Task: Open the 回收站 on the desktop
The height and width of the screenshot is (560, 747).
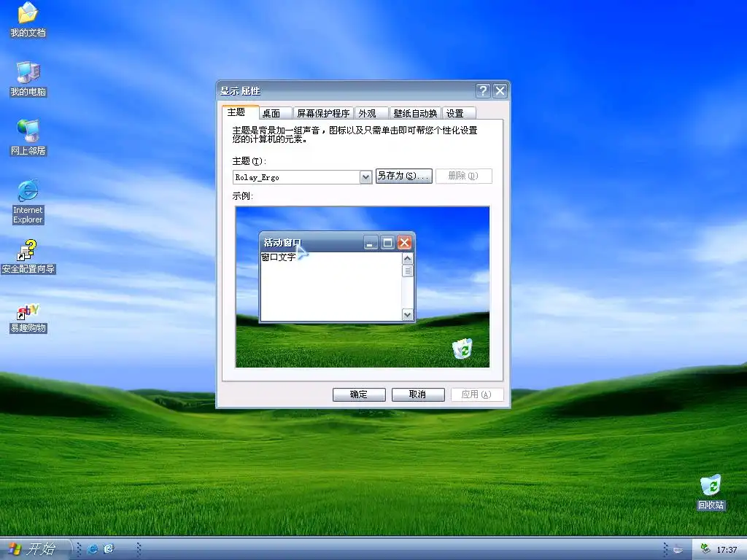Action: click(x=711, y=492)
